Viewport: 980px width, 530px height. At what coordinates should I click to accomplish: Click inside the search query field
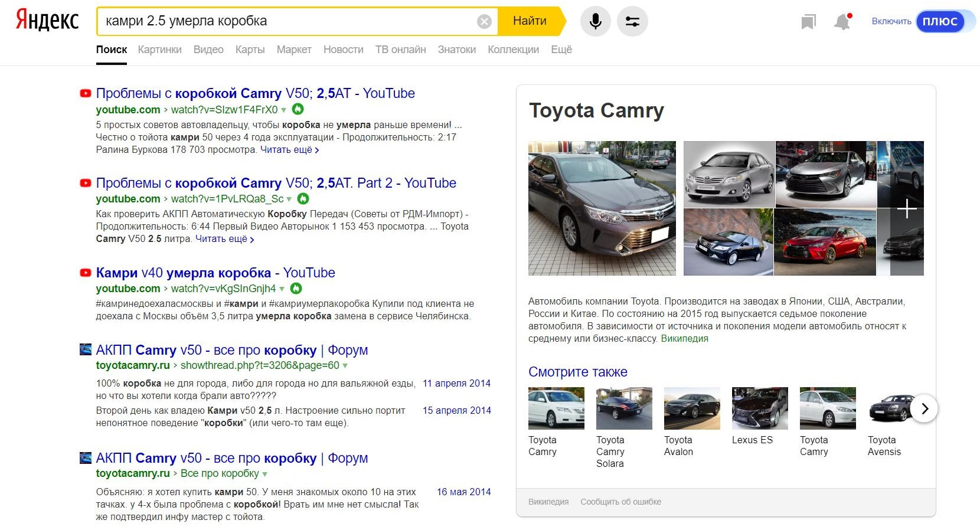[x=289, y=21]
